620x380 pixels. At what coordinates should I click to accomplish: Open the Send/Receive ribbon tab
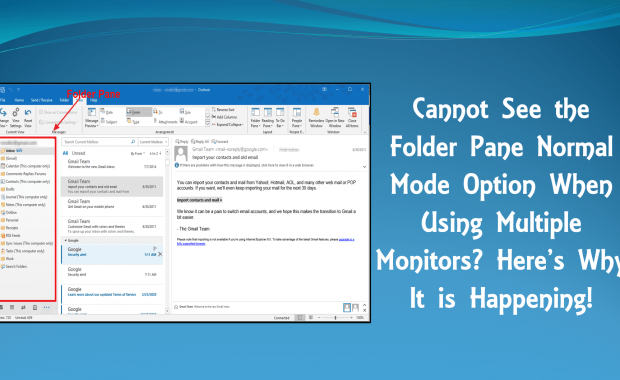[42, 100]
